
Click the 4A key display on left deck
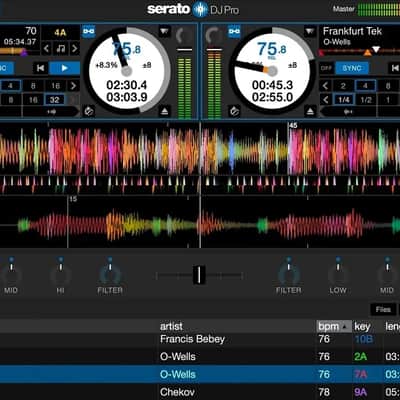[x=60, y=32]
